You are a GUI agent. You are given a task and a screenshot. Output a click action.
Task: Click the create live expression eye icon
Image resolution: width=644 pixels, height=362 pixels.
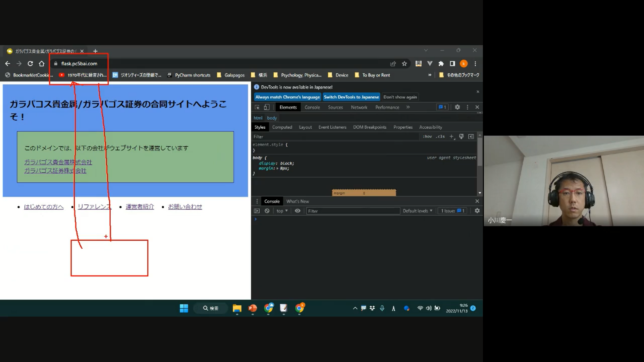pyautogui.click(x=298, y=211)
